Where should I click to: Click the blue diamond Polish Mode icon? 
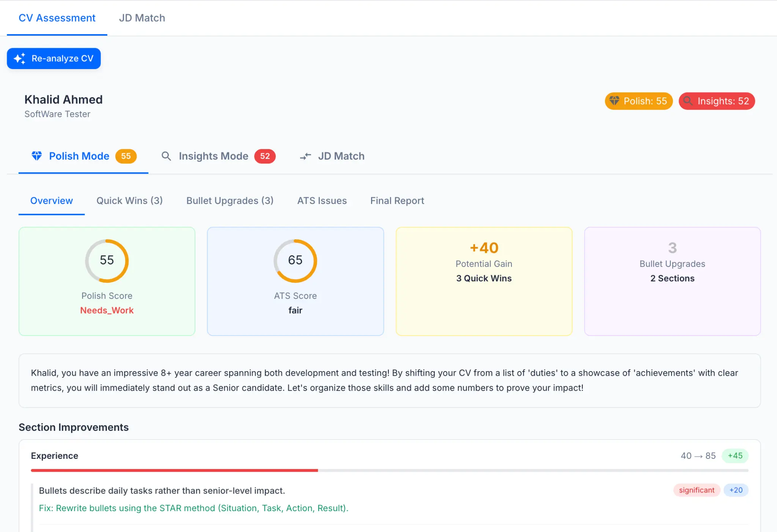pyautogui.click(x=37, y=156)
